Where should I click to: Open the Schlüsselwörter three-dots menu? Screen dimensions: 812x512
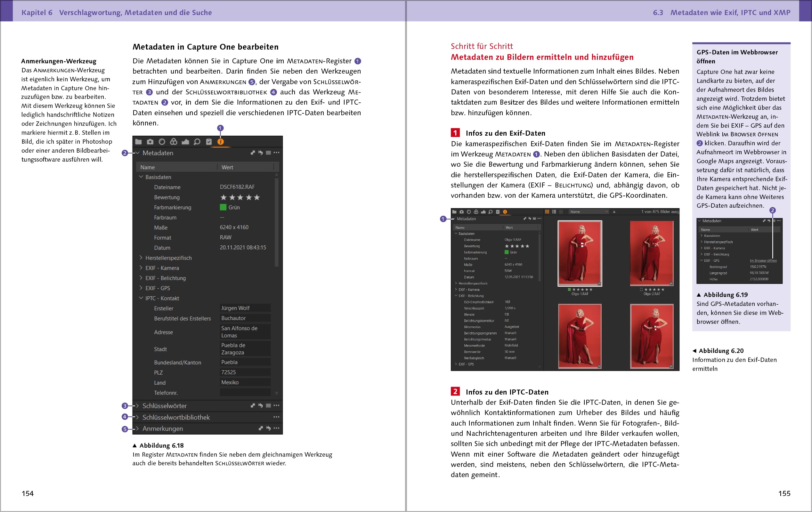pos(277,405)
